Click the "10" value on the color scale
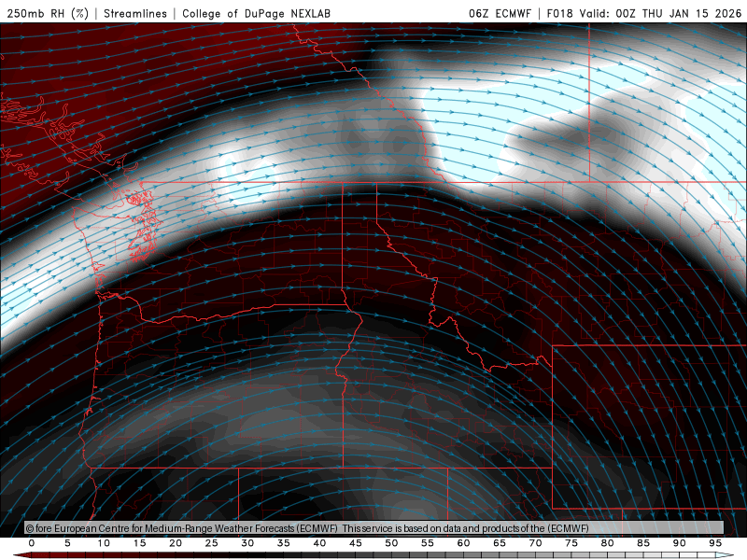 104,543
